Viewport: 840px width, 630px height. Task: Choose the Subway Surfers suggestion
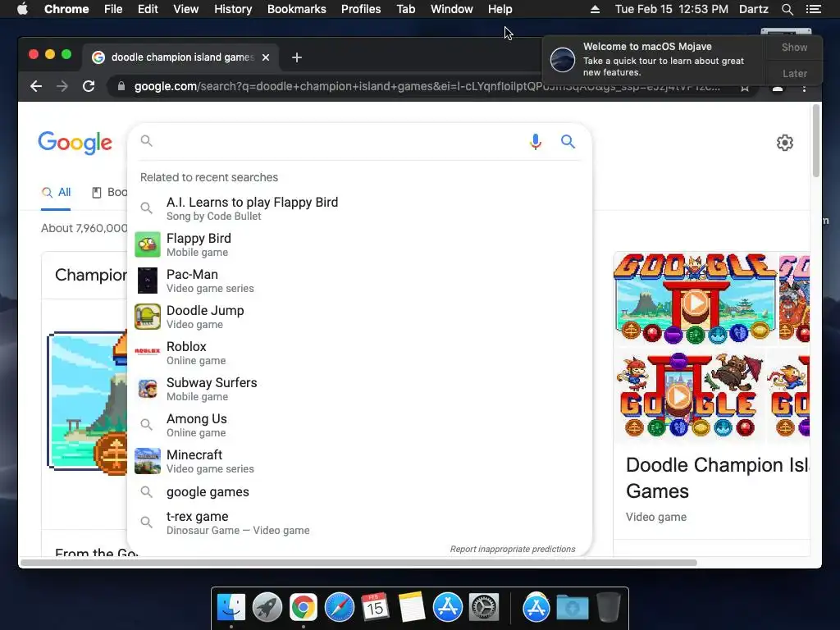click(x=359, y=389)
